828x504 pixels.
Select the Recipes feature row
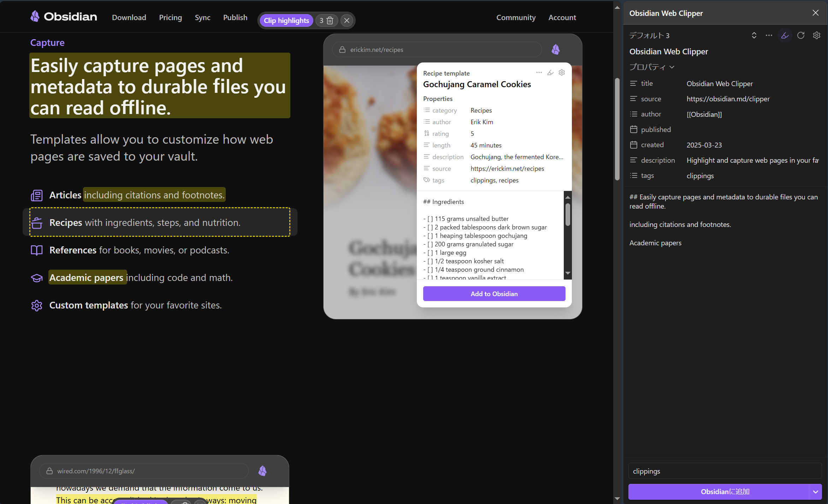click(x=160, y=222)
